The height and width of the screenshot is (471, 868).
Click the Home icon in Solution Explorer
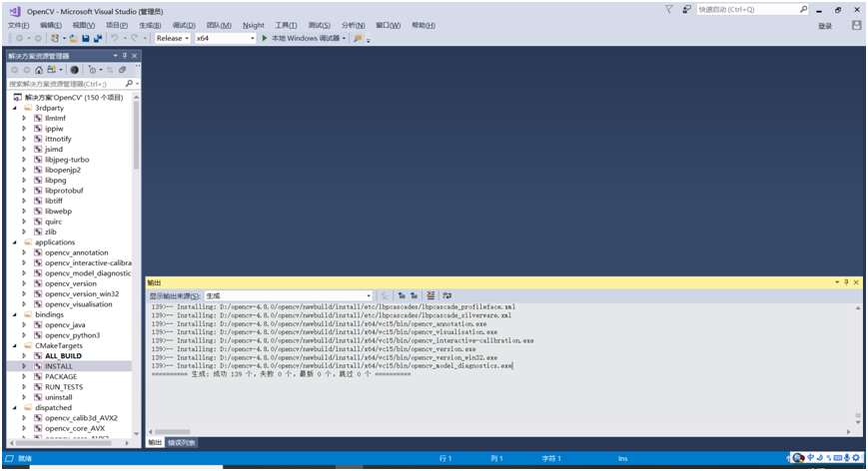point(39,70)
